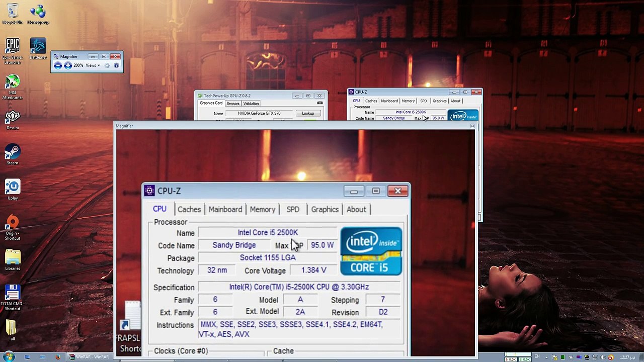Close the large magnified view Magnifier window
The width and height of the screenshot is (644, 362).
472,126
